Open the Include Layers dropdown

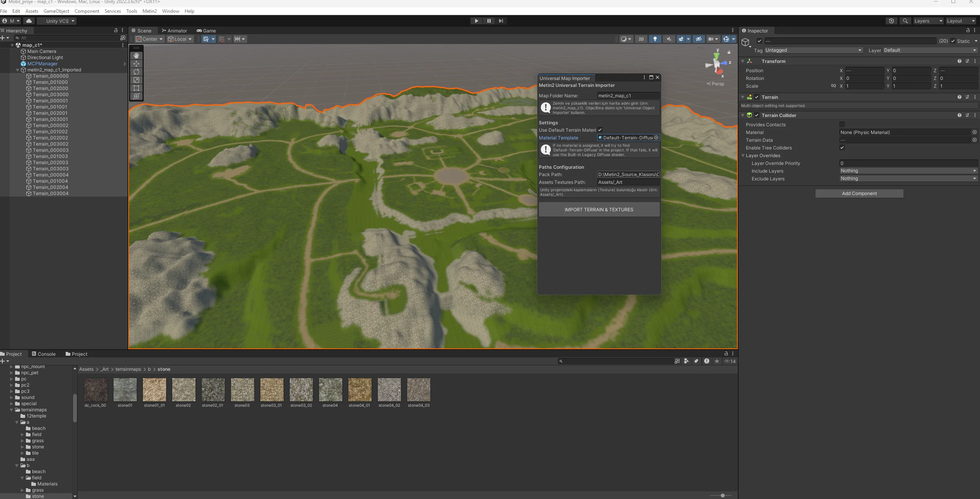pos(908,171)
